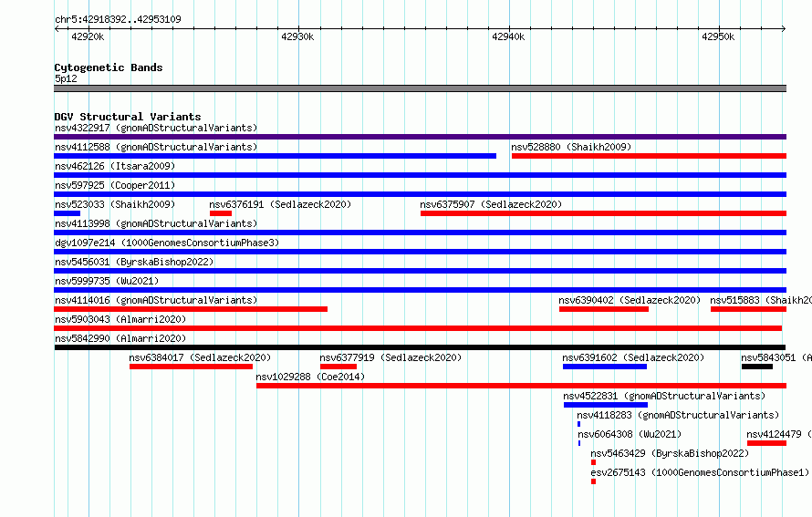
Task: Open nsv6390402 (Sedlazeck2020) label
Action: pyautogui.click(x=630, y=300)
